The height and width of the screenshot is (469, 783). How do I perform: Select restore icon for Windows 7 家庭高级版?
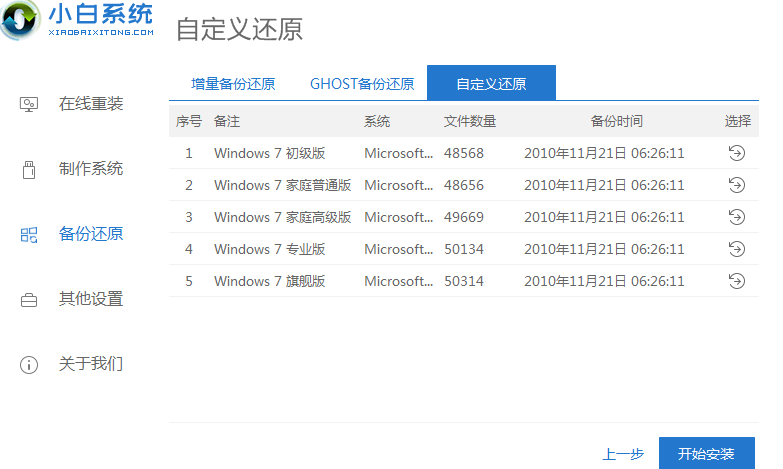[737, 217]
